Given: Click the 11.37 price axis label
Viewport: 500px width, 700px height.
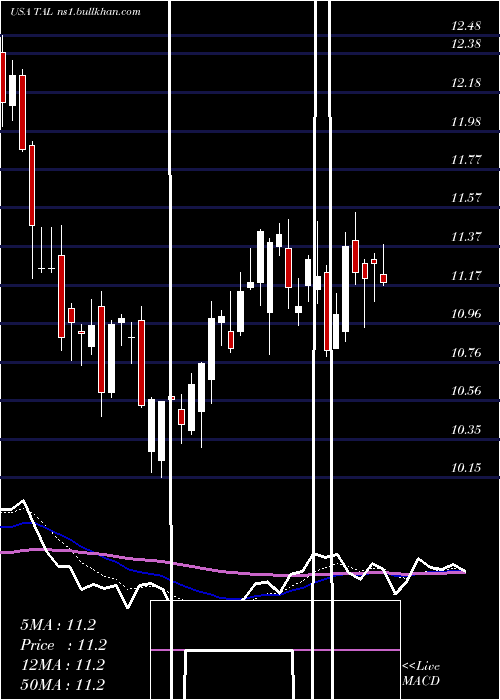Looking at the screenshot, I should tap(466, 236).
